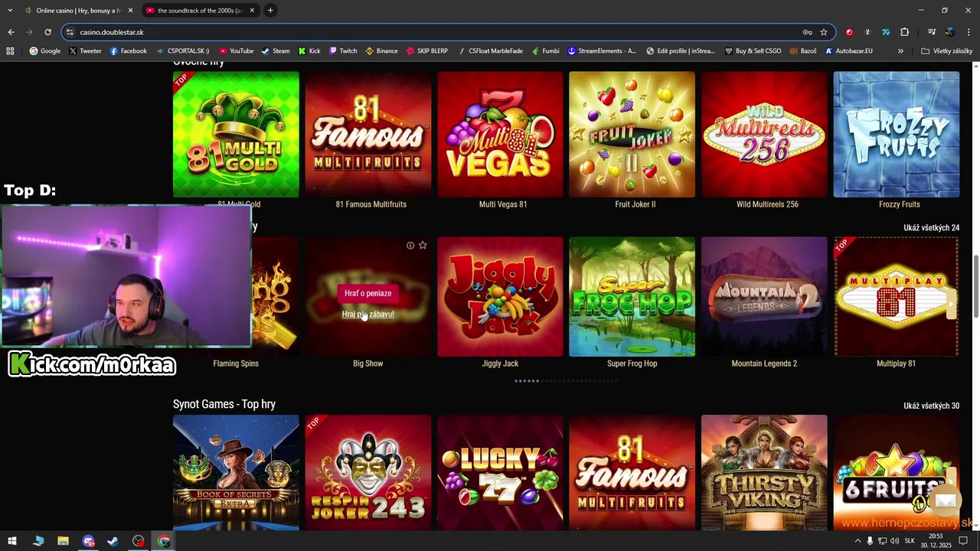980x551 pixels.
Task: Open saved password key icon in address bar
Action: [x=807, y=32]
